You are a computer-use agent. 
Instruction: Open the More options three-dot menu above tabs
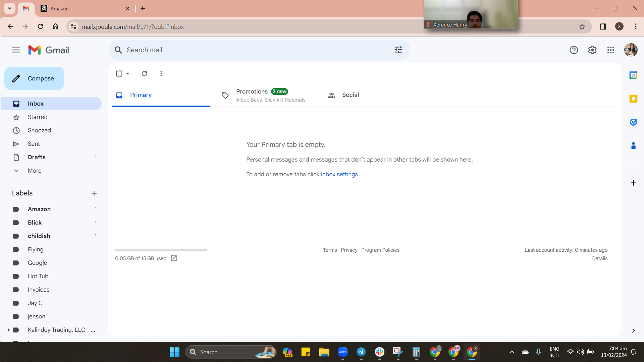click(x=161, y=73)
